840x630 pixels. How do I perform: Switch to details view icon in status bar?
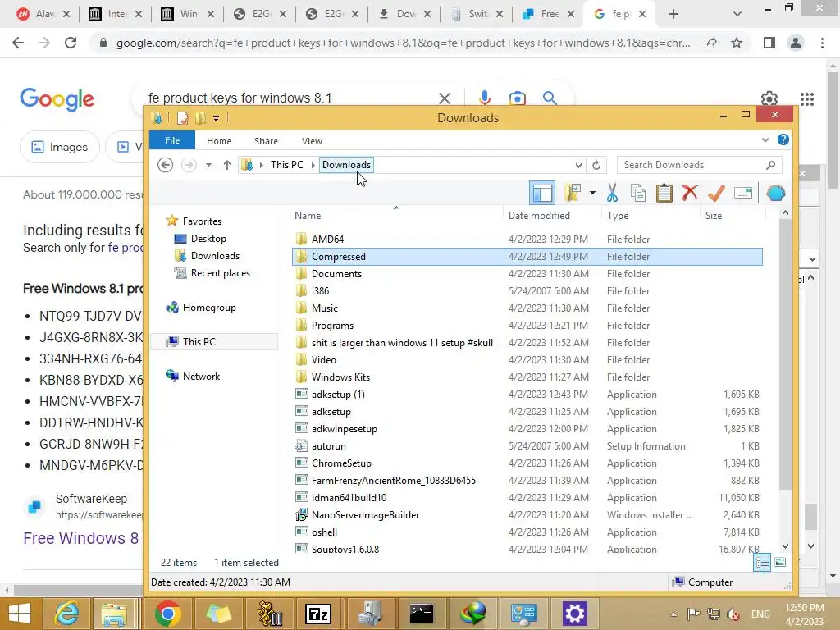[x=762, y=562]
